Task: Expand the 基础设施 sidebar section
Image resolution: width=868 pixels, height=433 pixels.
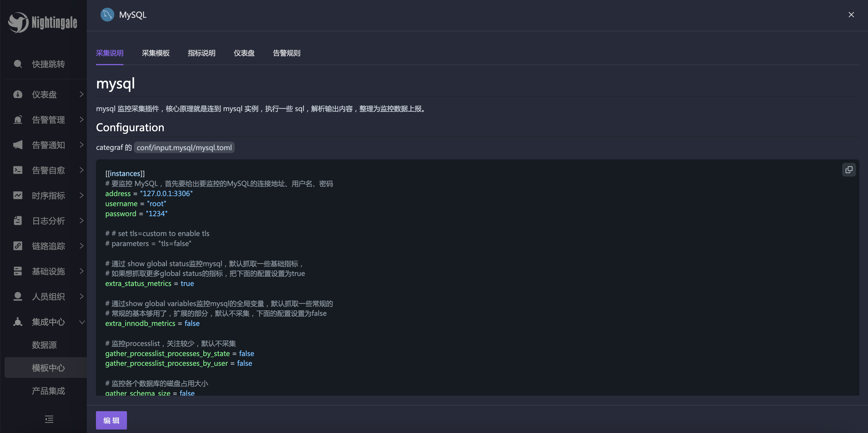Action: point(81,271)
